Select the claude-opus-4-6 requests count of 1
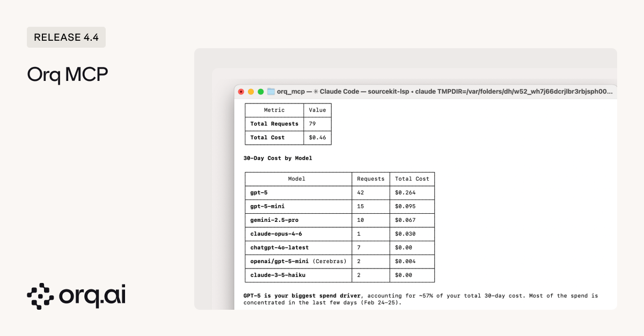The width and height of the screenshot is (644, 336). 371,234
